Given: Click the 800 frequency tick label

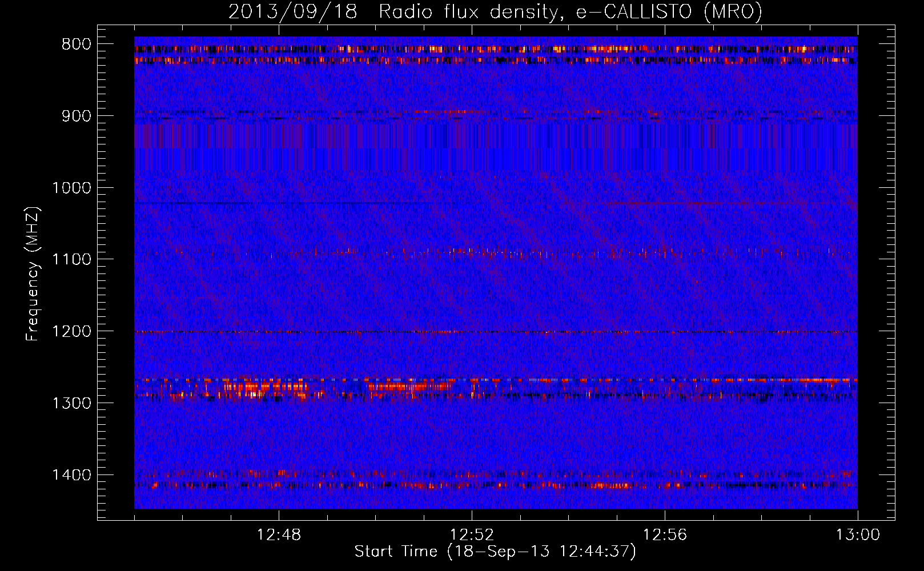Looking at the screenshot, I should pyautogui.click(x=76, y=45).
